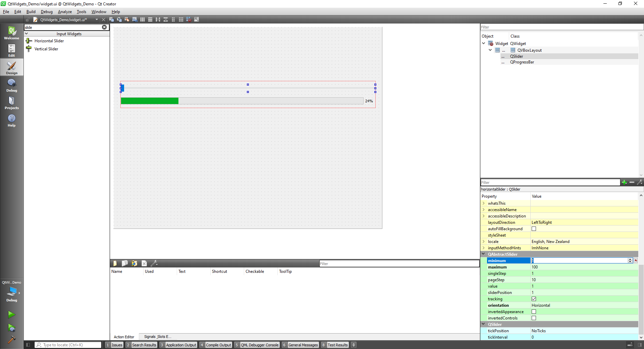644x349 pixels.
Task: Click the green Run button
Action: pos(11,314)
